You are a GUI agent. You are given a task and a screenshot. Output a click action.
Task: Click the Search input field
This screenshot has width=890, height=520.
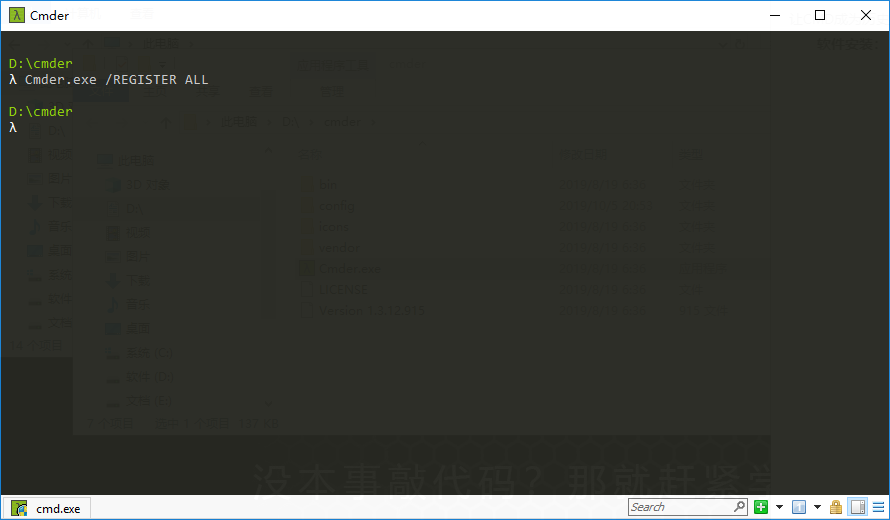pyautogui.click(x=687, y=507)
